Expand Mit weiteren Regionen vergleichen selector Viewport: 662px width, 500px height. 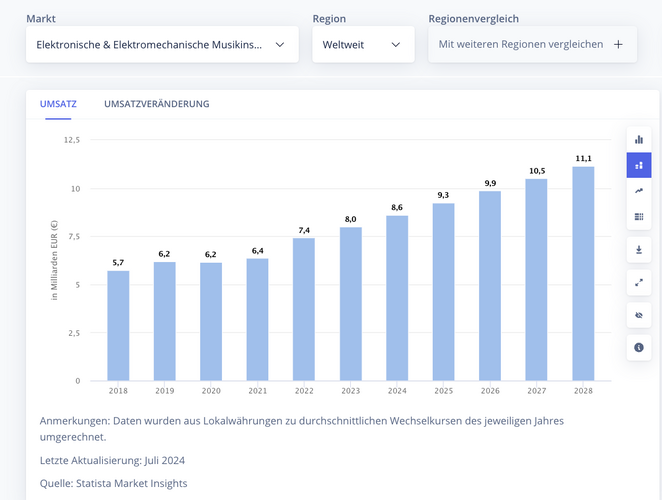pyautogui.click(x=532, y=44)
